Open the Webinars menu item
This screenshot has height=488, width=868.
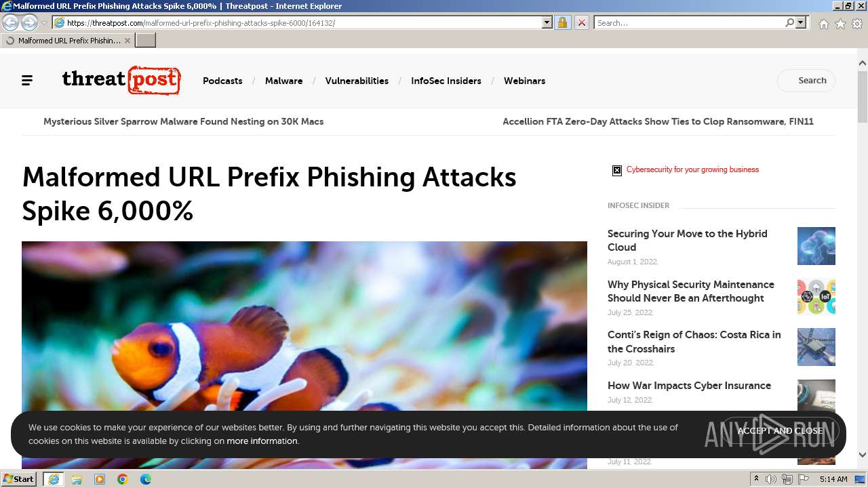point(524,81)
